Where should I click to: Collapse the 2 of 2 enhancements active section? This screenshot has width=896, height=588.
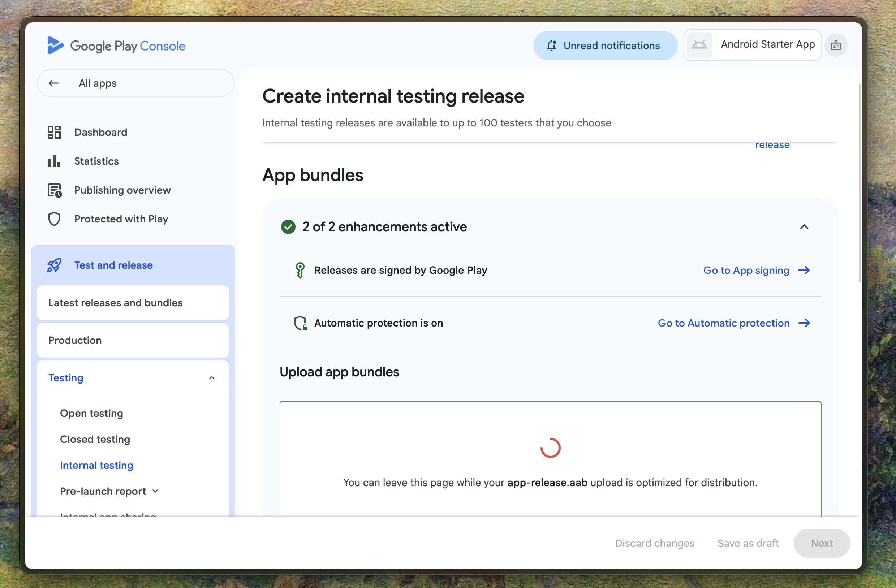[x=804, y=226]
